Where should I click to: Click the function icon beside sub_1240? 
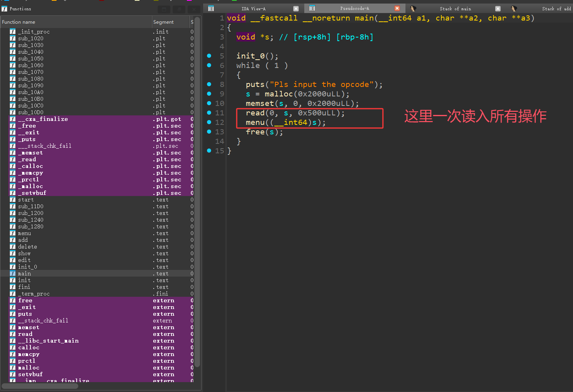click(x=13, y=220)
